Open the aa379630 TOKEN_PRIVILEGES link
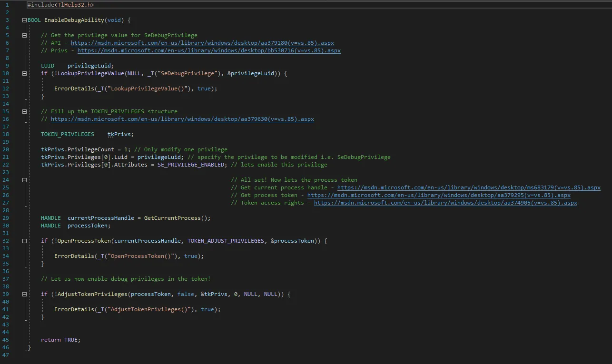This screenshot has width=612, height=364. 181,118
